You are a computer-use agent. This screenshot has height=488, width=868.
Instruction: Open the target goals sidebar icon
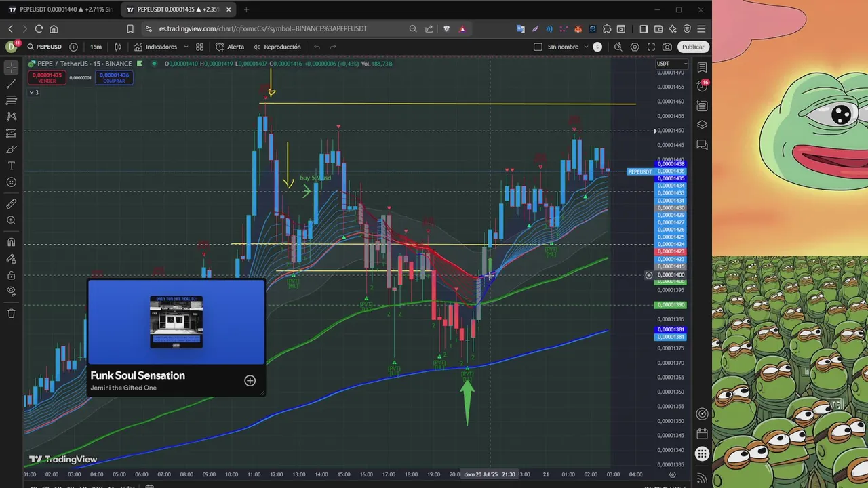[702, 414]
